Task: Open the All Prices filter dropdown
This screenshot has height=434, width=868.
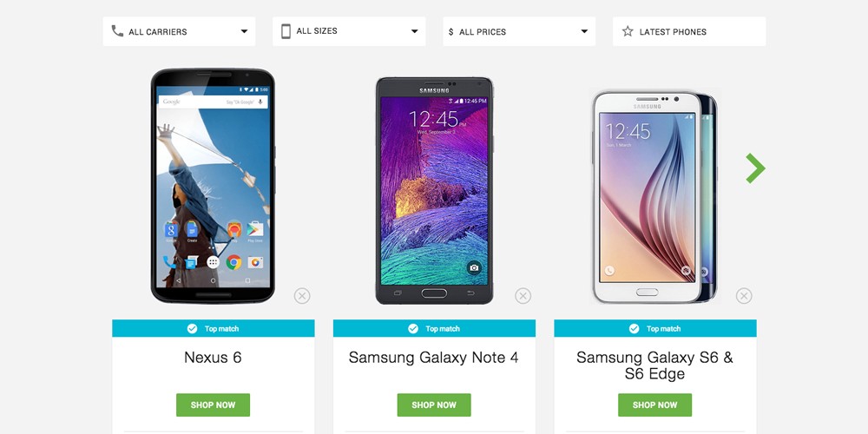Action: (519, 31)
